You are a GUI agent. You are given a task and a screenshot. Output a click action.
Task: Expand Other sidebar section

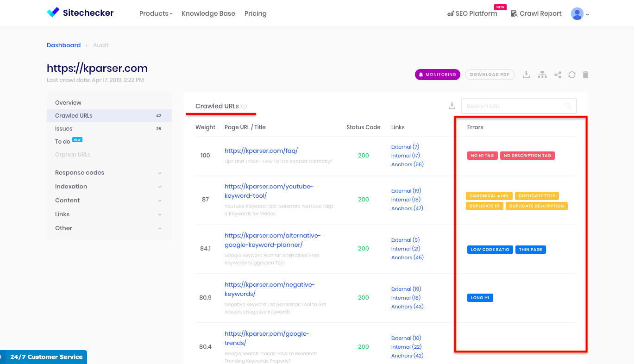(109, 228)
